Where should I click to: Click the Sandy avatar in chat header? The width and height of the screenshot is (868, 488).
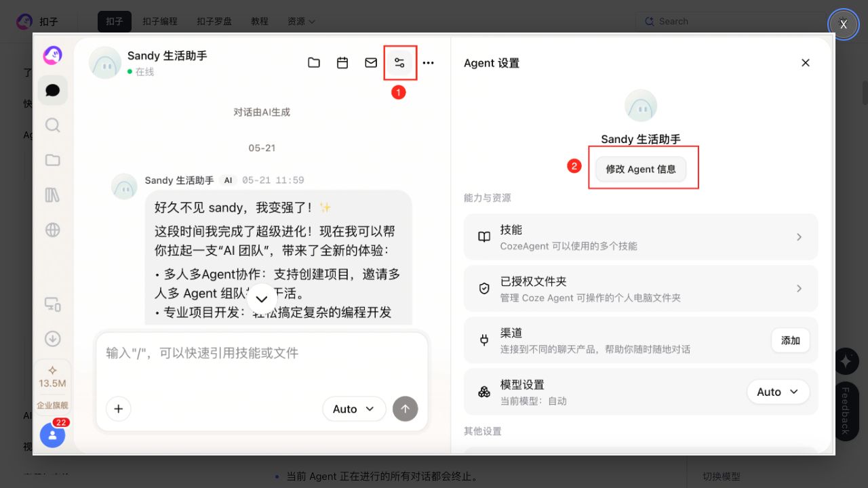pos(105,63)
